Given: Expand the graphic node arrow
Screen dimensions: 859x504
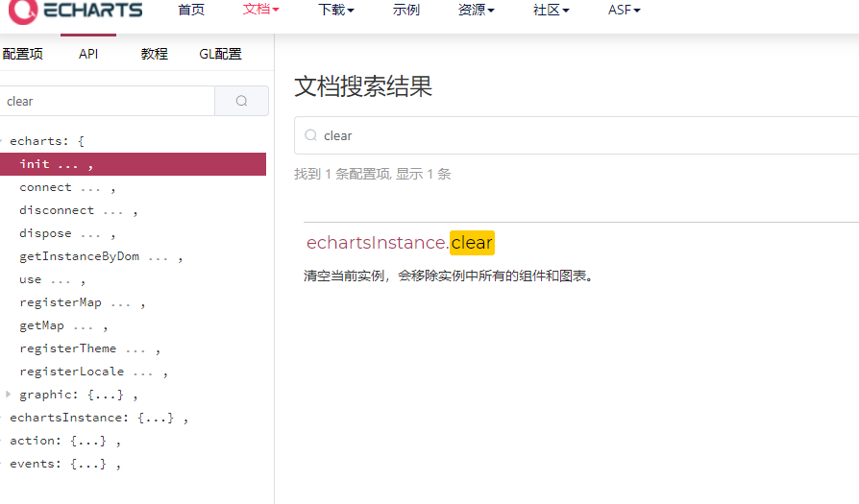Looking at the screenshot, I should [9, 394].
